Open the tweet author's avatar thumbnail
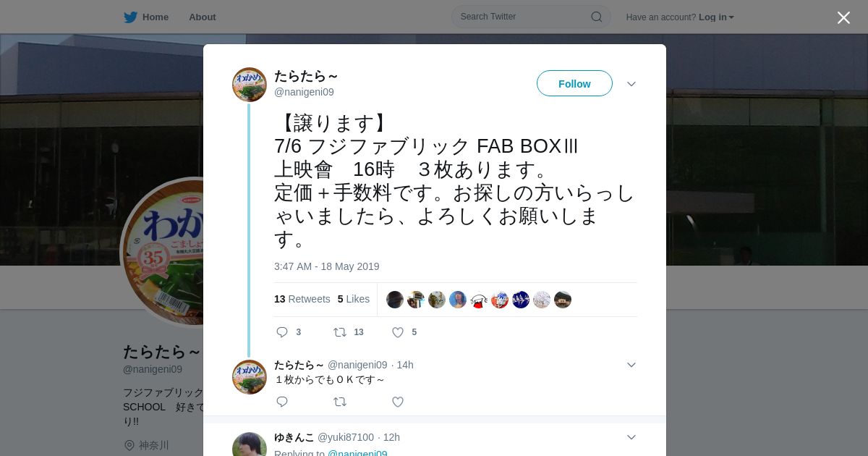 (250, 85)
